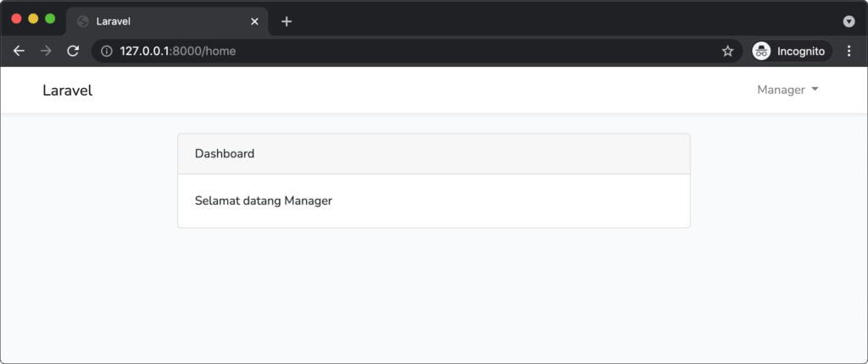Expand the Manager user dropdown
Viewport: 868px width, 364px height.
(x=787, y=90)
